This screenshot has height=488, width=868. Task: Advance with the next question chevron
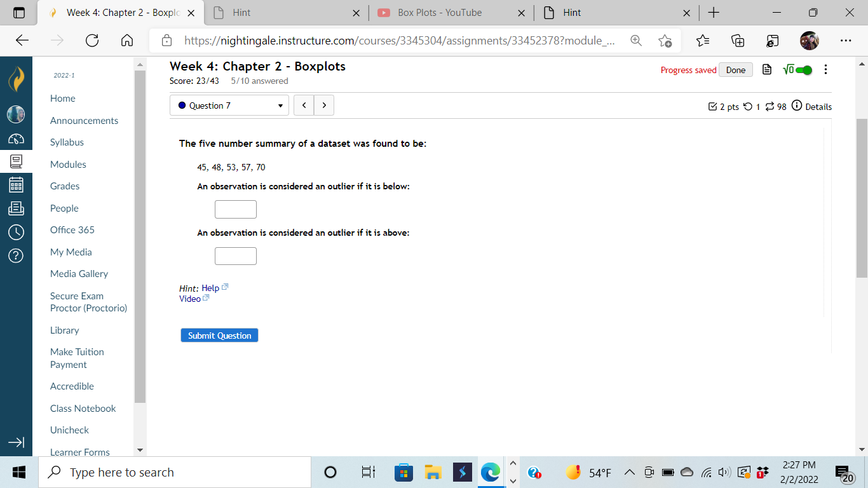click(324, 105)
